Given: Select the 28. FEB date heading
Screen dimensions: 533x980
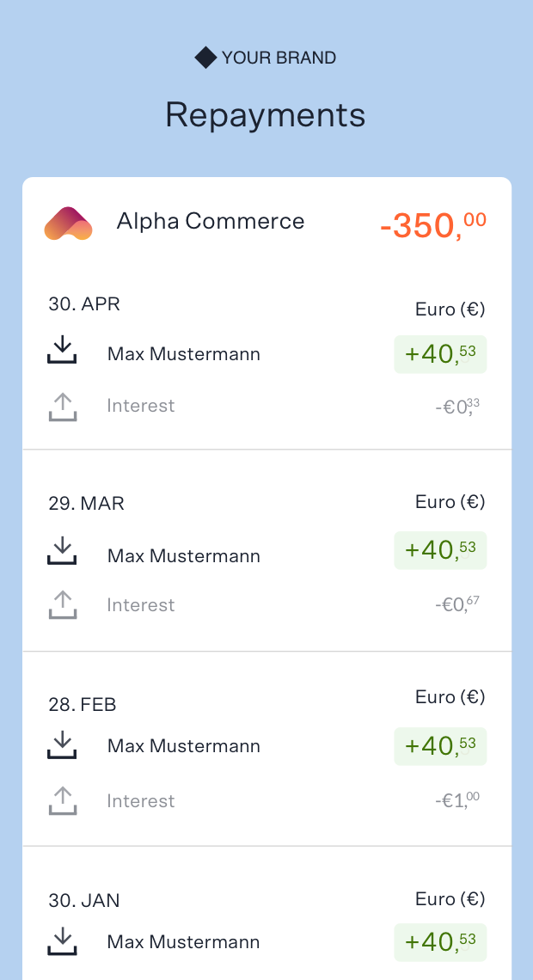Looking at the screenshot, I should coord(82,704).
